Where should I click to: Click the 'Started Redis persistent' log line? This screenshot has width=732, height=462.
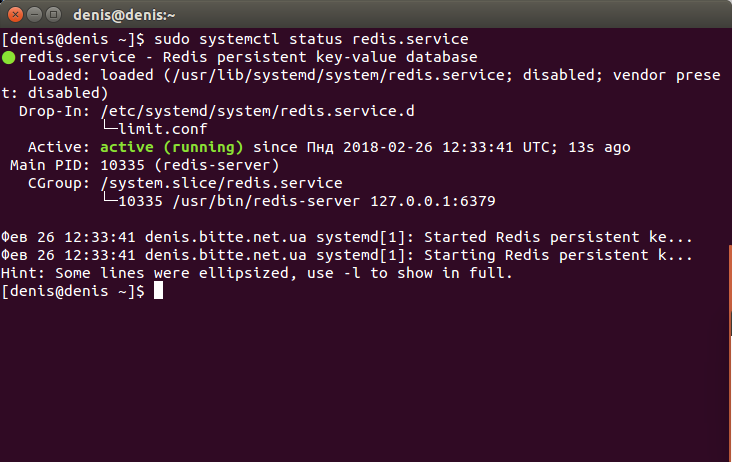[x=346, y=238]
